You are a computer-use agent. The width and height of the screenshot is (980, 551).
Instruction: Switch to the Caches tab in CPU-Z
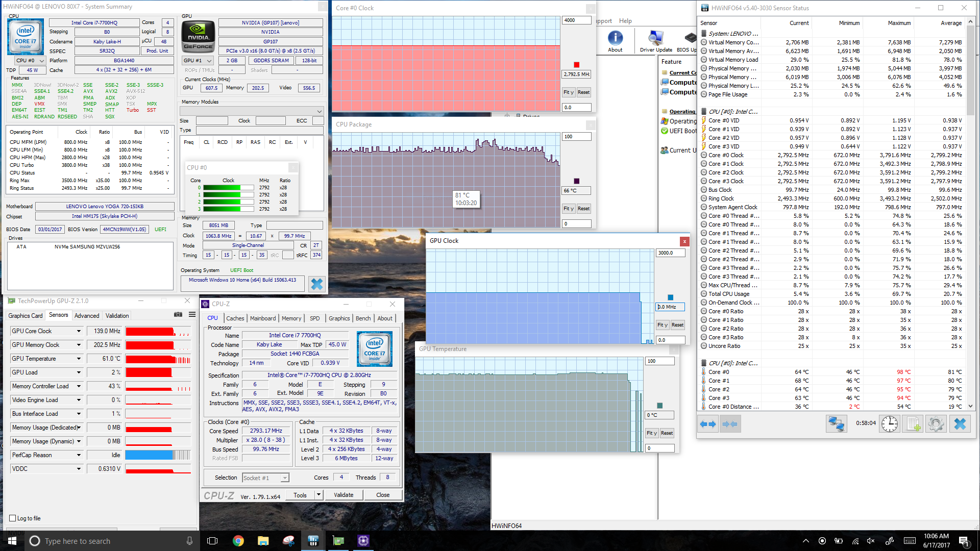pos(235,318)
